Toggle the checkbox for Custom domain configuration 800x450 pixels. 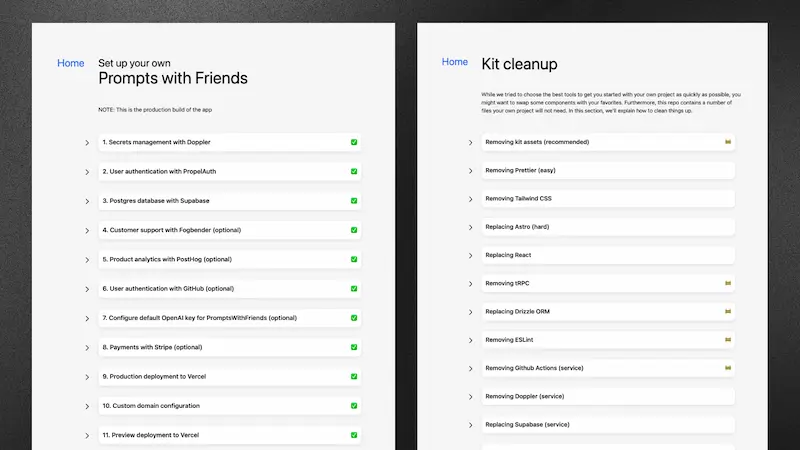pos(354,406)
